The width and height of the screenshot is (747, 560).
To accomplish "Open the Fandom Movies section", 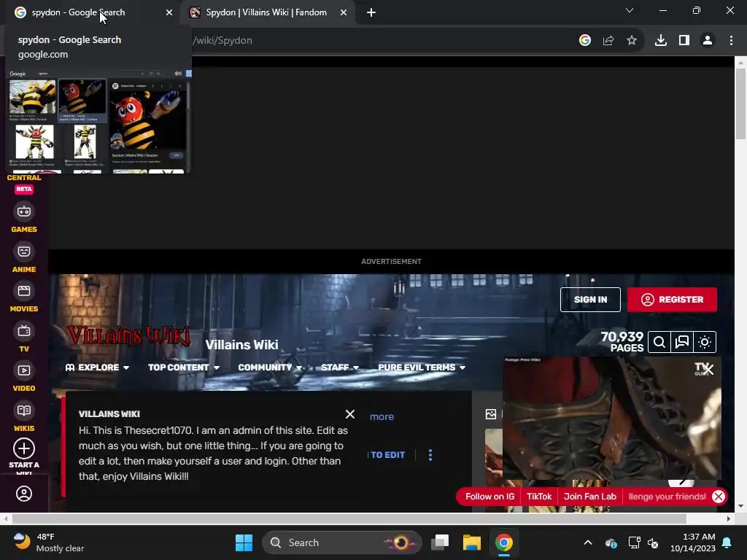I will tap(24, 298).
